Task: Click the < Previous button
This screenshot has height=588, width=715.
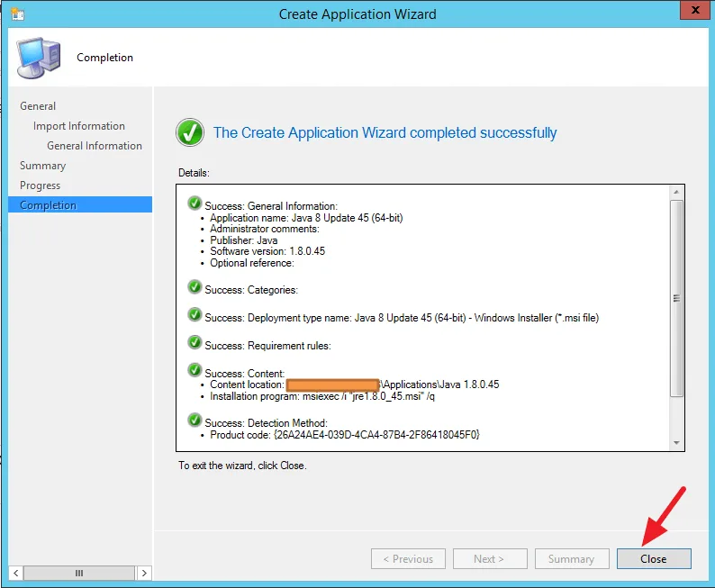Action: (408, 558)
